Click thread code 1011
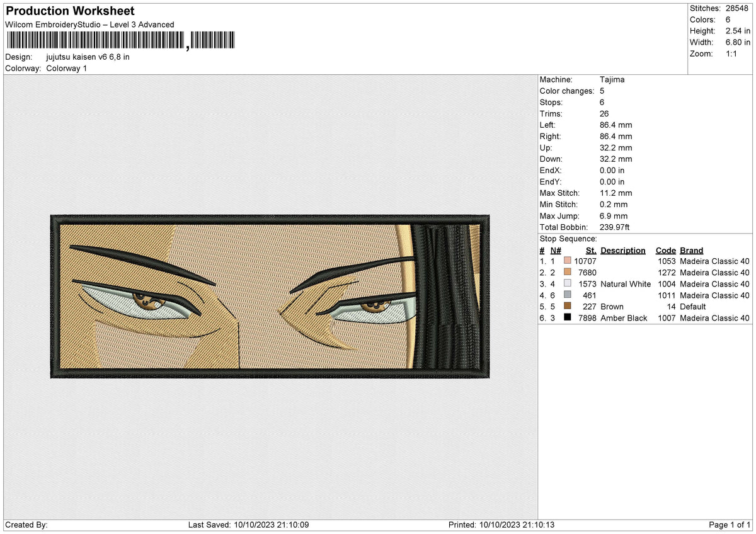This screenshot has height=534, width=756. point(667,295)
